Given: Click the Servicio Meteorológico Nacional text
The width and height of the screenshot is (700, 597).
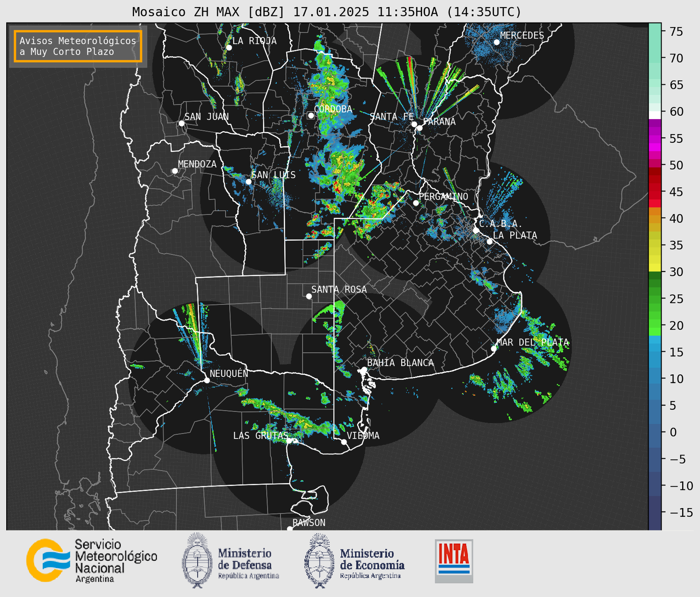Looking at the screenshot, I should pyautogui.click(x=116, y=561).
